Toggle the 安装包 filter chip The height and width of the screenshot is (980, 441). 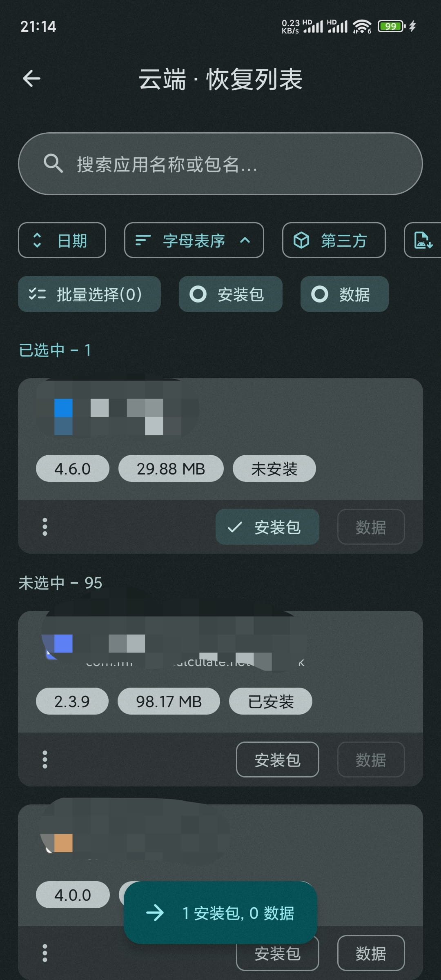(x=231, y=294)
